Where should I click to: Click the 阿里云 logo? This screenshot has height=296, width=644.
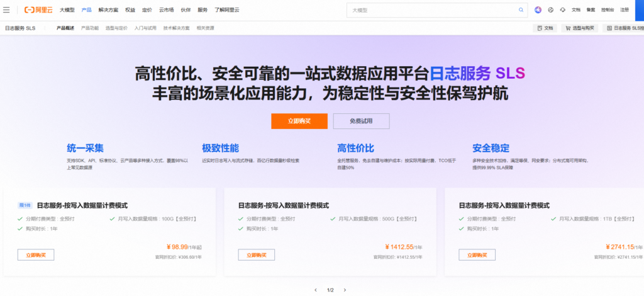(x=38, y=10)
